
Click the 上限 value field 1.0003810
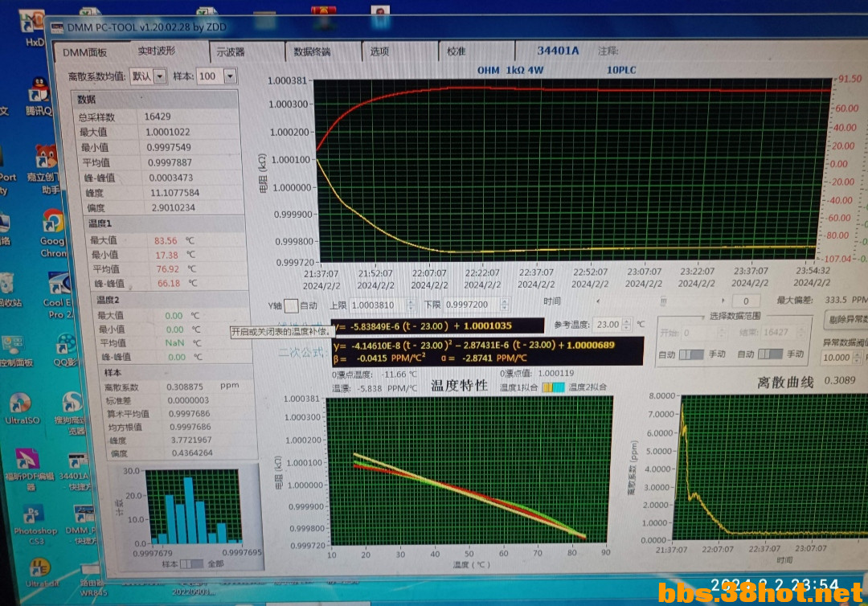tap(378, 305)
